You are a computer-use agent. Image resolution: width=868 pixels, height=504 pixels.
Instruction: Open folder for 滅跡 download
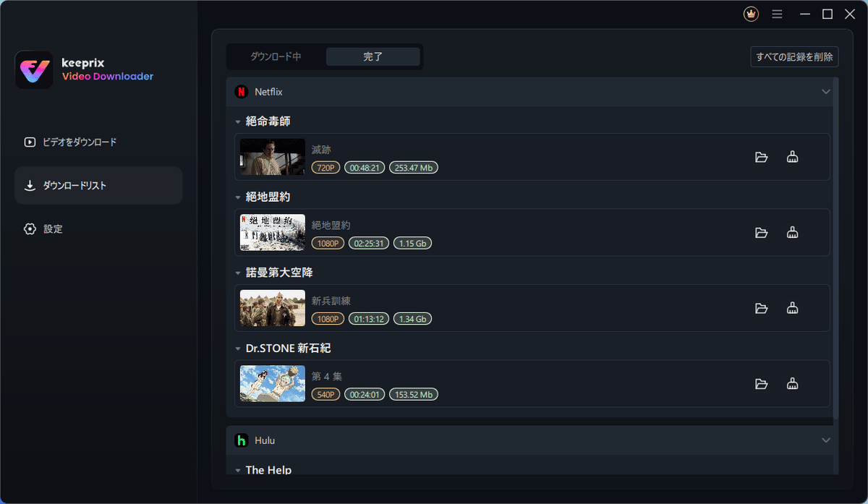[761, 157]
